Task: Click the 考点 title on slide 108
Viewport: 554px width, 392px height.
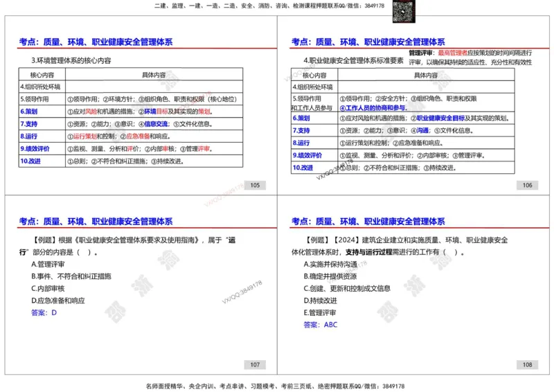Action: click(368, 222)
